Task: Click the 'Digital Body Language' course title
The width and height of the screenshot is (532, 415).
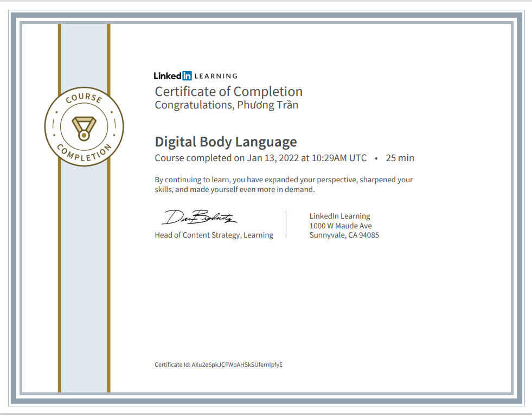Action: click(x=226, y=142)
